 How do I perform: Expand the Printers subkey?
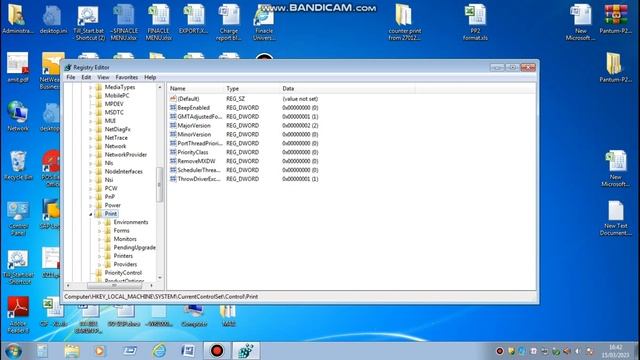[99, 256]
